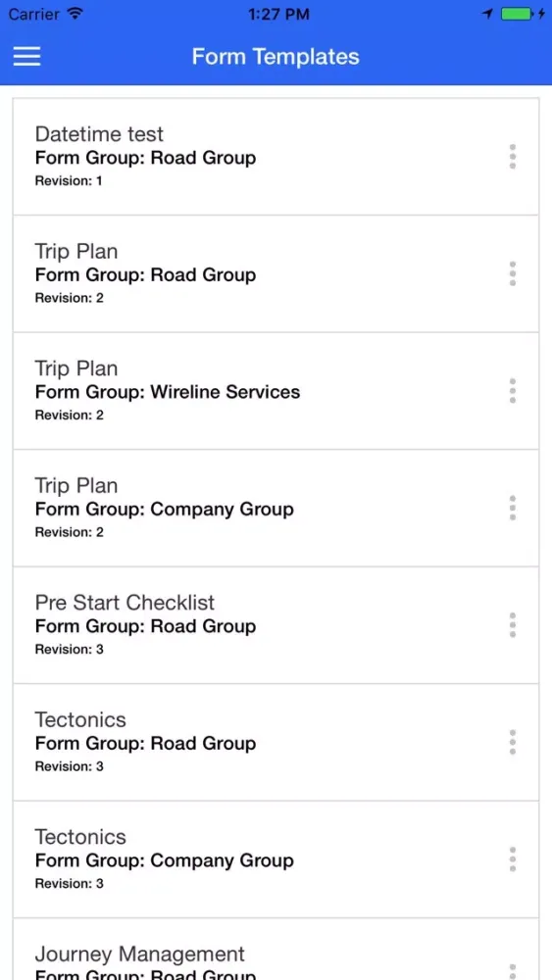Tap the Wi-Fi icon in status bar
Viewport: 552px width, 980px height.
click(x=75, y=13)
